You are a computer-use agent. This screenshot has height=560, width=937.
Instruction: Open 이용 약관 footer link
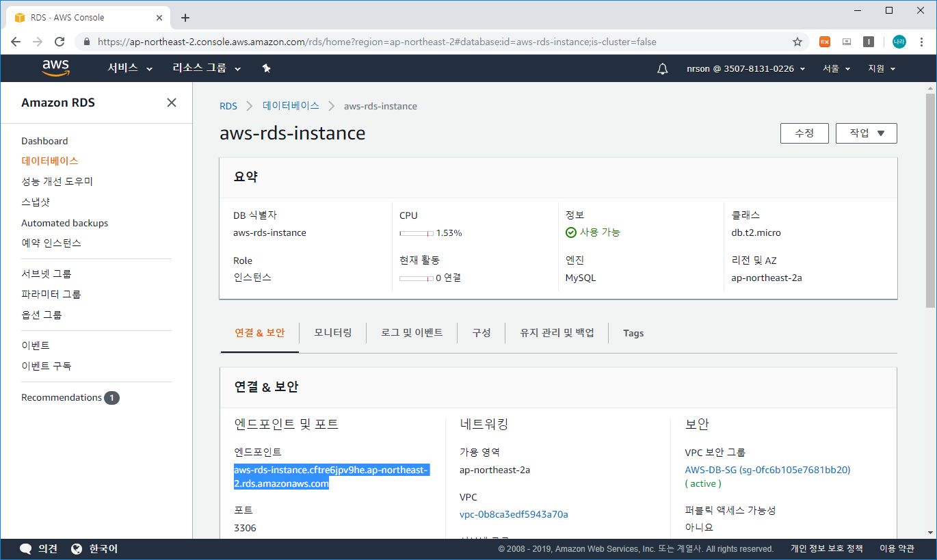pos(896,548)
